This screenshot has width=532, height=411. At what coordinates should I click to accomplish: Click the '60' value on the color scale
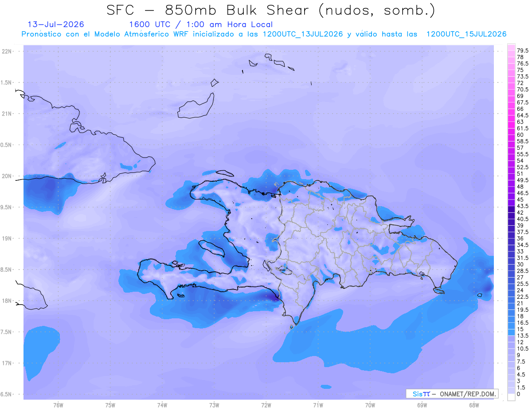(x=520, y=135)
